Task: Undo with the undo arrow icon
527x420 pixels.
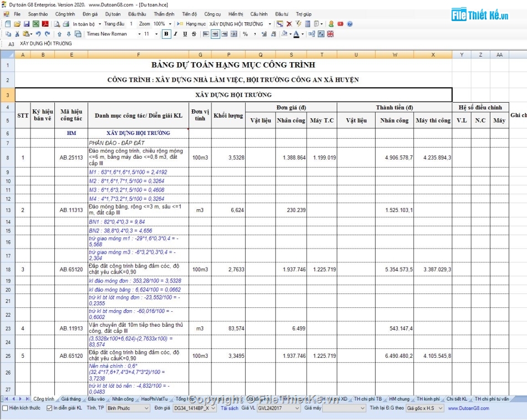Action: [38, 34]
